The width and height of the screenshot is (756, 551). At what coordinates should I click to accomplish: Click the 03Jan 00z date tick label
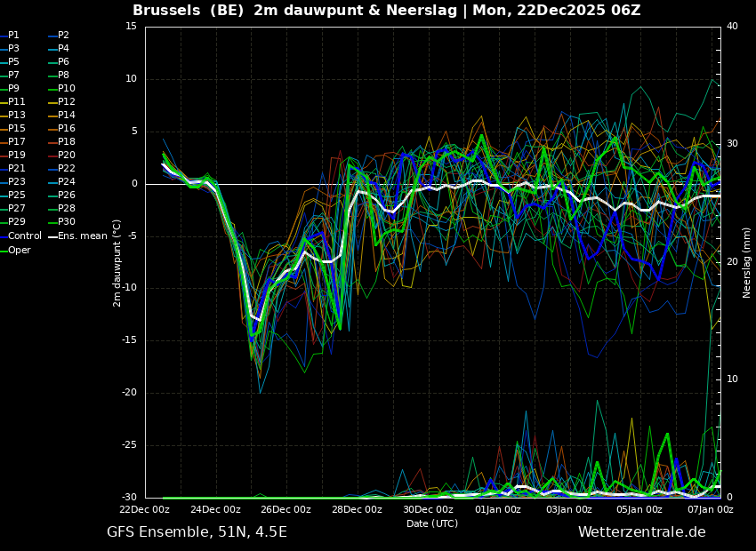(x=569, y=509)
